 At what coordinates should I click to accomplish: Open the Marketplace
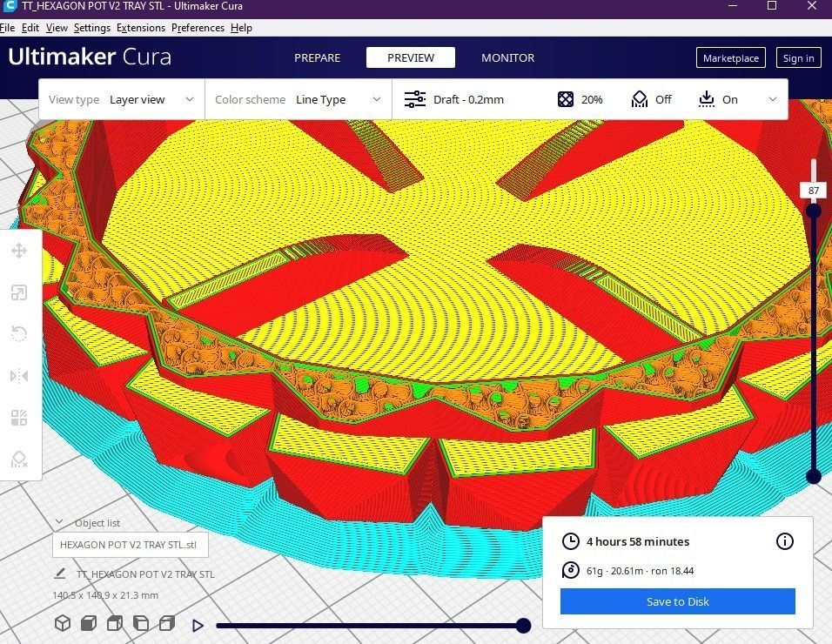click(731, 57)
